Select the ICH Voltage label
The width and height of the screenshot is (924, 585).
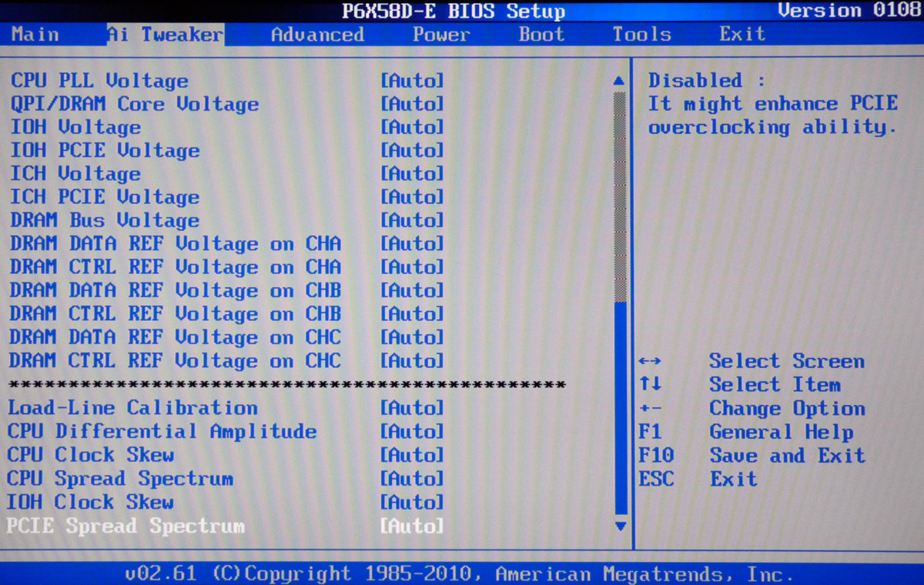(x=75, y=174)
